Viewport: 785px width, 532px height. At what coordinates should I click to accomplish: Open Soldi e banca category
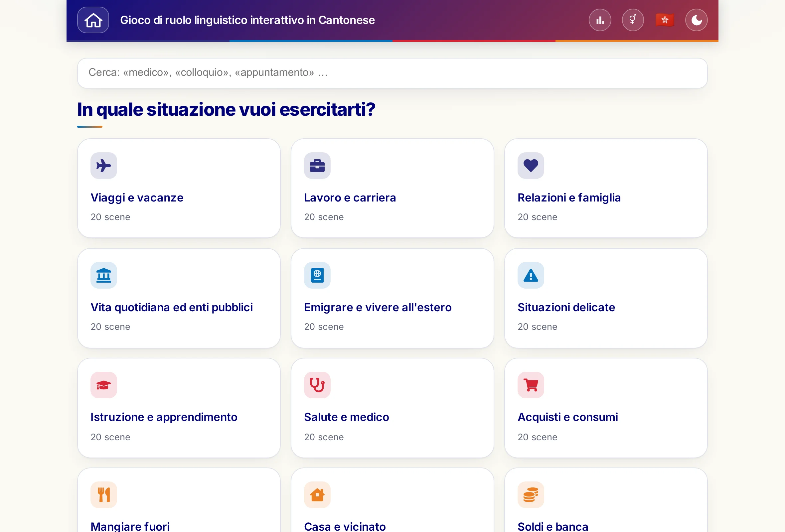(x=606, y=500)
